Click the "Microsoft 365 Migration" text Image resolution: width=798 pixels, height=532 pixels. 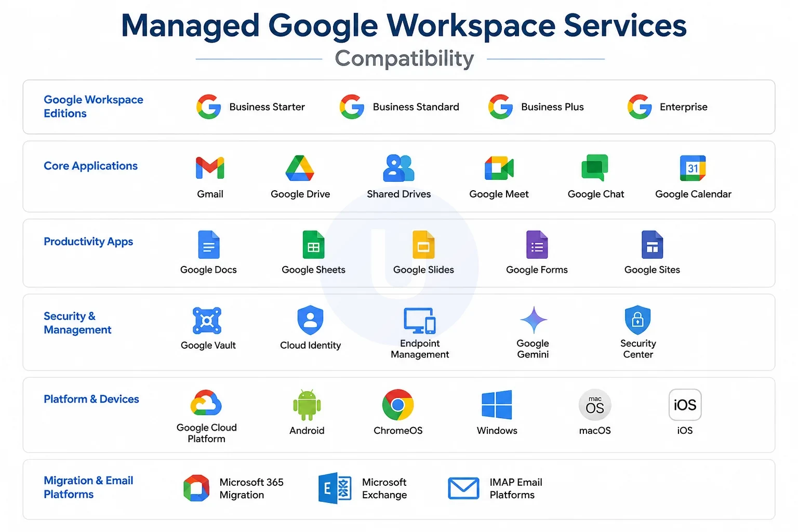pos(251,488)
